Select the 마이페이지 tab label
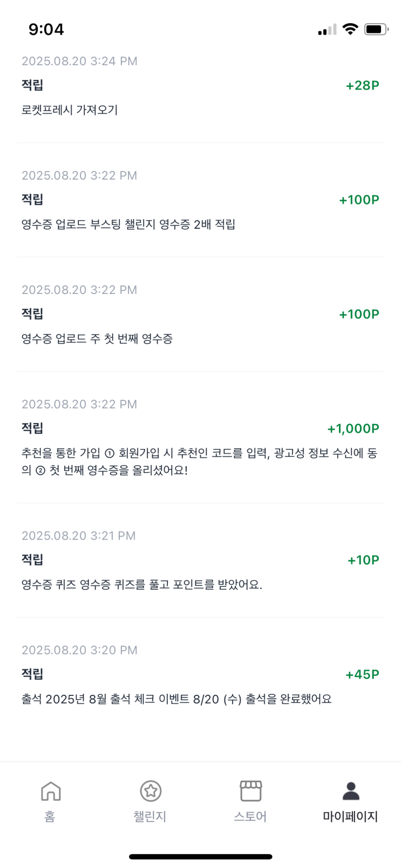Viewport: 401px width, 868px height. click(350, 817)
